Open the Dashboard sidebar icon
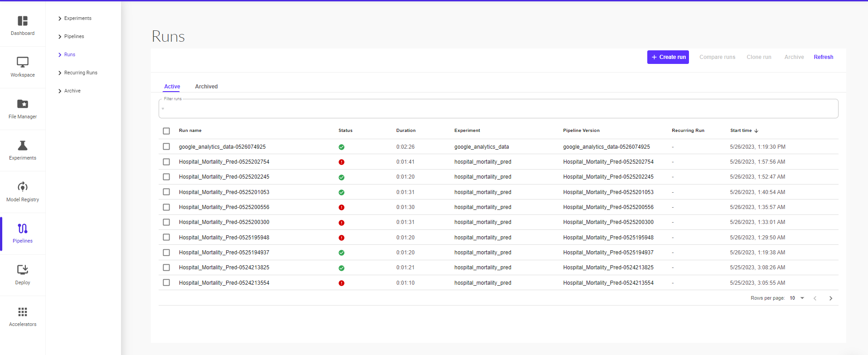Viewport: 868px width, 355px height. 23,21
